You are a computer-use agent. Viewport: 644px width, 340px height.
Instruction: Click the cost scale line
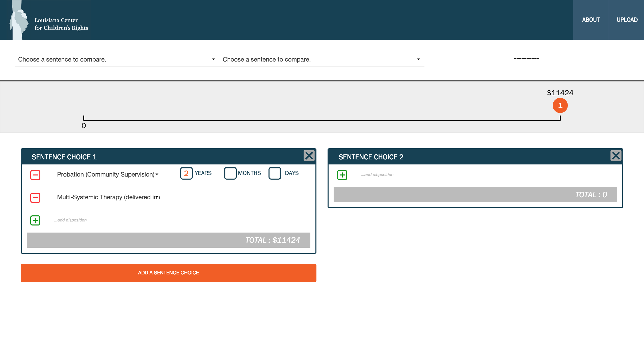click(322, 120)
